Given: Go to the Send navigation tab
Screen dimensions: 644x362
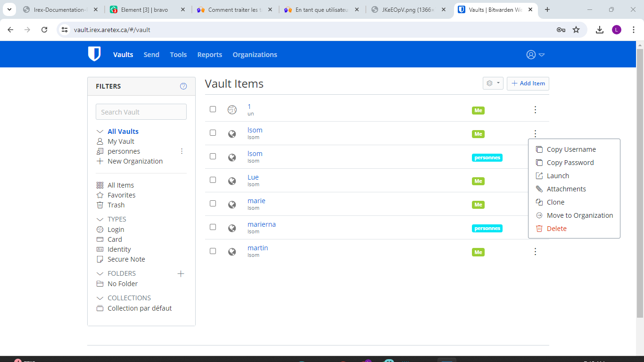Looking at the screenshot, I should click(151, 55).
